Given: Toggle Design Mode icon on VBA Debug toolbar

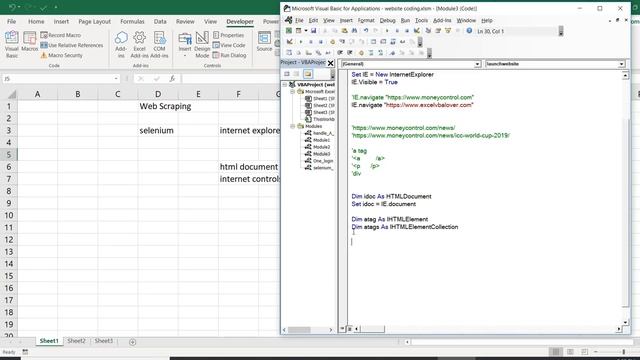Looking at the screenshot, I should pyautogui.click(x=290, y=42).
